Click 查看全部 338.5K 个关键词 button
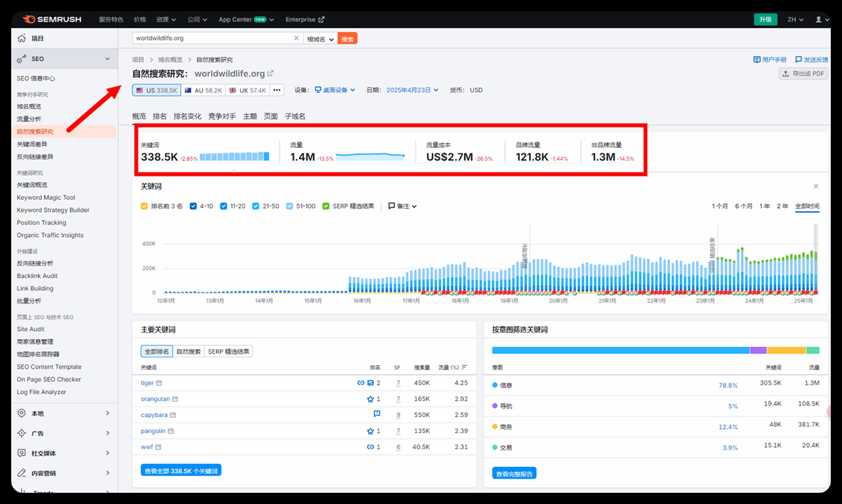This screenshot has width=842, height=504. coord(181,470)
